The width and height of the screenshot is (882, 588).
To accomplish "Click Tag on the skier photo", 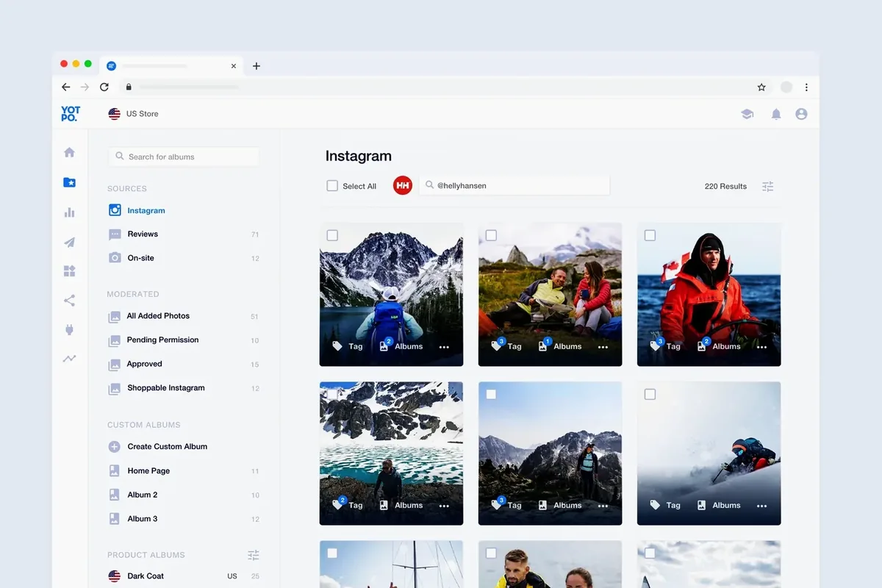I will [x=665, y=505].
